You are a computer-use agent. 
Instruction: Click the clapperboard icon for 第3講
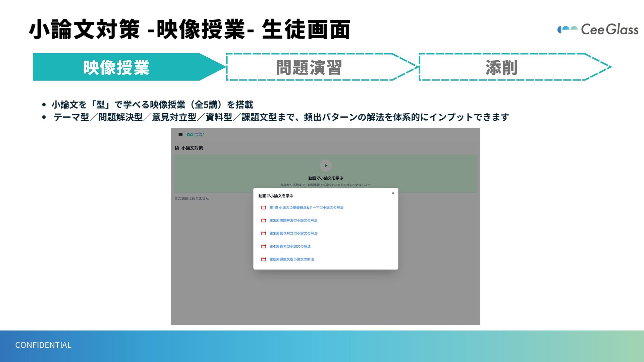click(264, 234)
